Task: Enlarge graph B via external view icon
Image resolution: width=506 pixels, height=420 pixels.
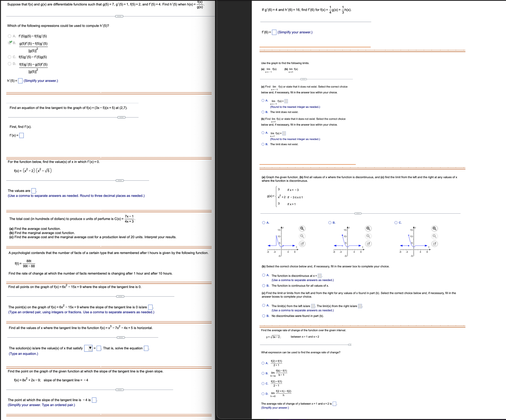Action: pos(368,244)
